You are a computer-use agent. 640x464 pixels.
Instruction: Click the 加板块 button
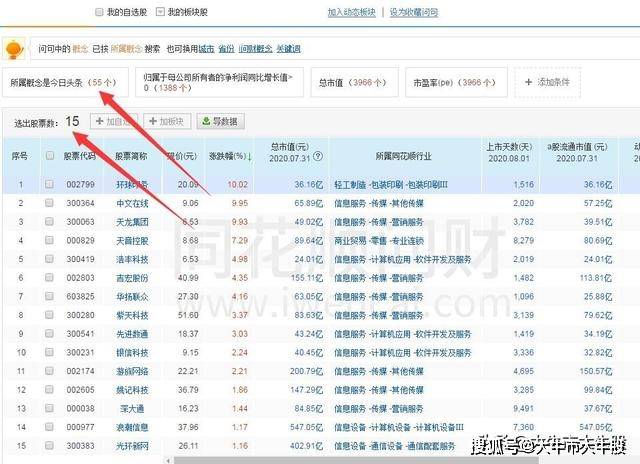tap(167, 121)
